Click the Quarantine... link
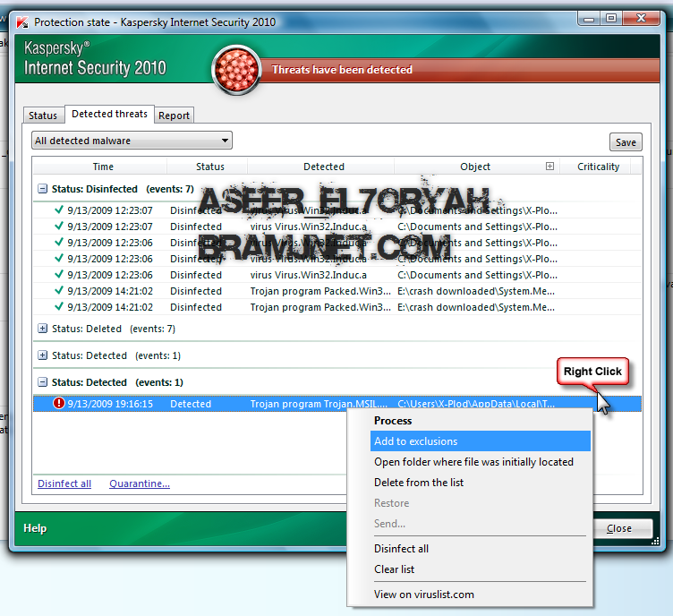 (140, 483)
